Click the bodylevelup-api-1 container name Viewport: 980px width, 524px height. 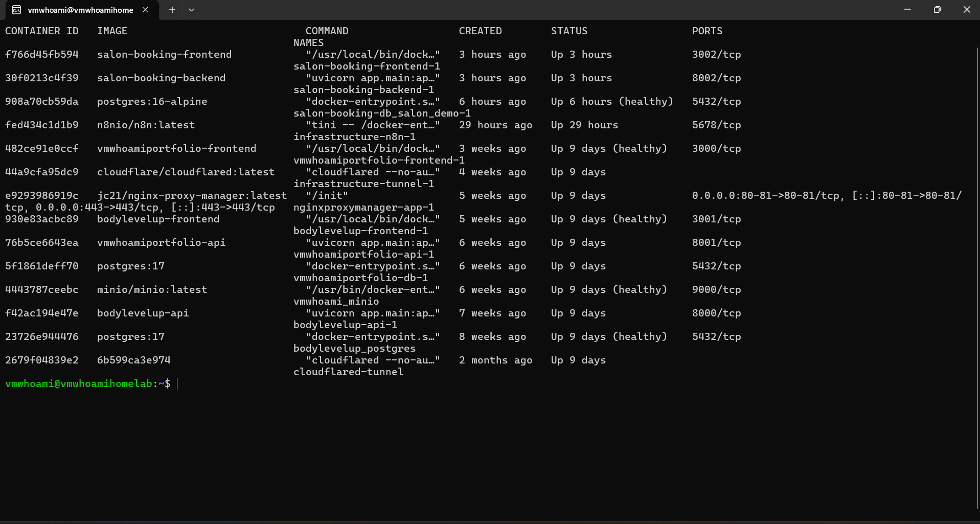345,325
